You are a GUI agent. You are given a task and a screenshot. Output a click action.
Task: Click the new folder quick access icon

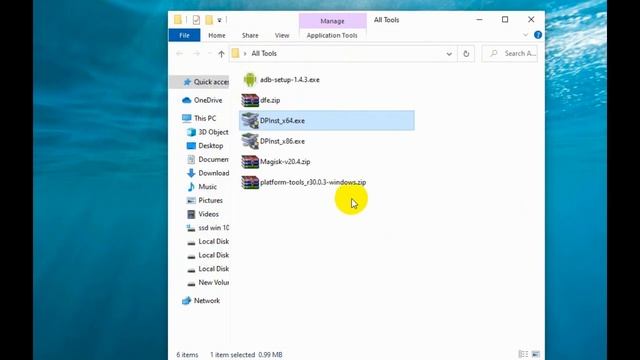pos(209,20)
